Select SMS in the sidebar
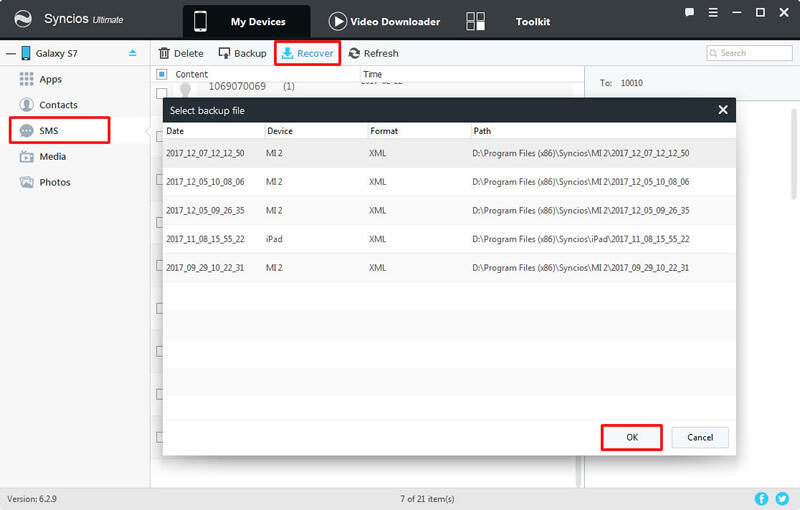This screenshot has width=800, height=510. pos(49,131)
